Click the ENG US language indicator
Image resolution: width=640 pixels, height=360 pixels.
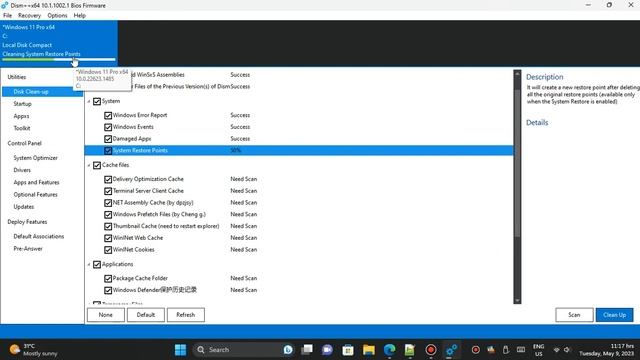click(538, 350)
